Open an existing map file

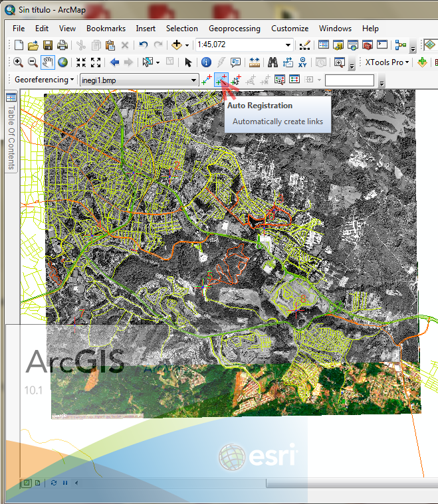click(x=33, y=45)
